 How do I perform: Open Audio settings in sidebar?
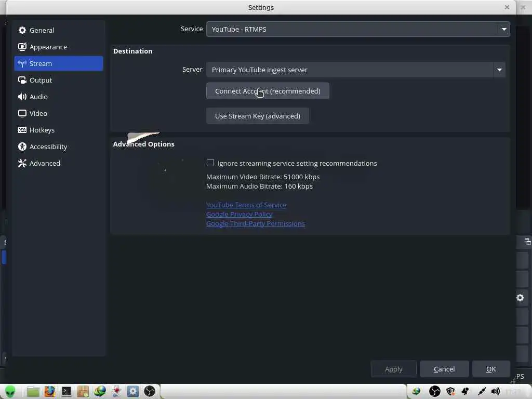pyautogui.click(x=58, y=97)
